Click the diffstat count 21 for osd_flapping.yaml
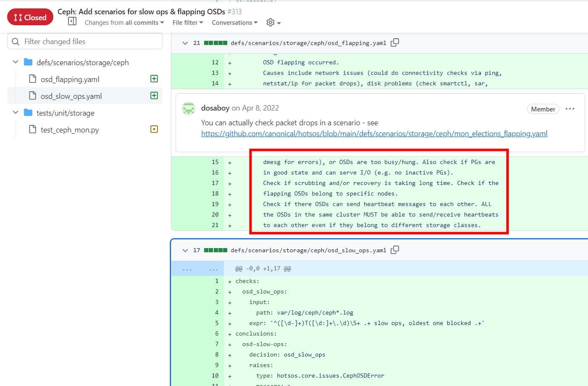 (x=197, y=43)
